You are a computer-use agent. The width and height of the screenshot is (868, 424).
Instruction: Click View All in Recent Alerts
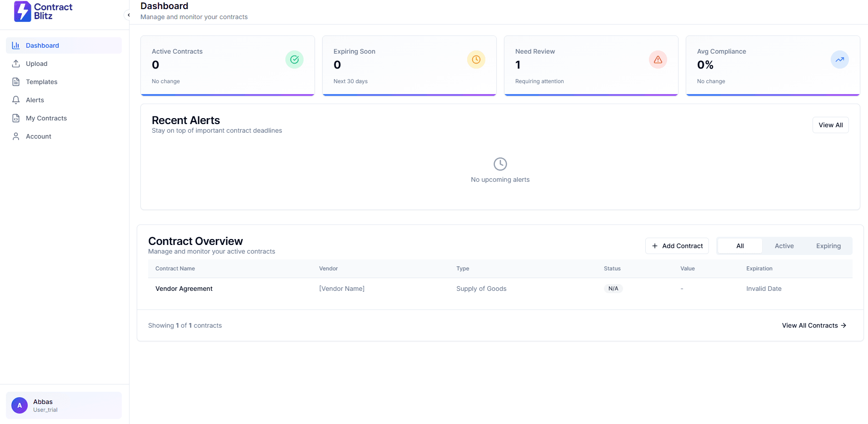pos(830,125)
